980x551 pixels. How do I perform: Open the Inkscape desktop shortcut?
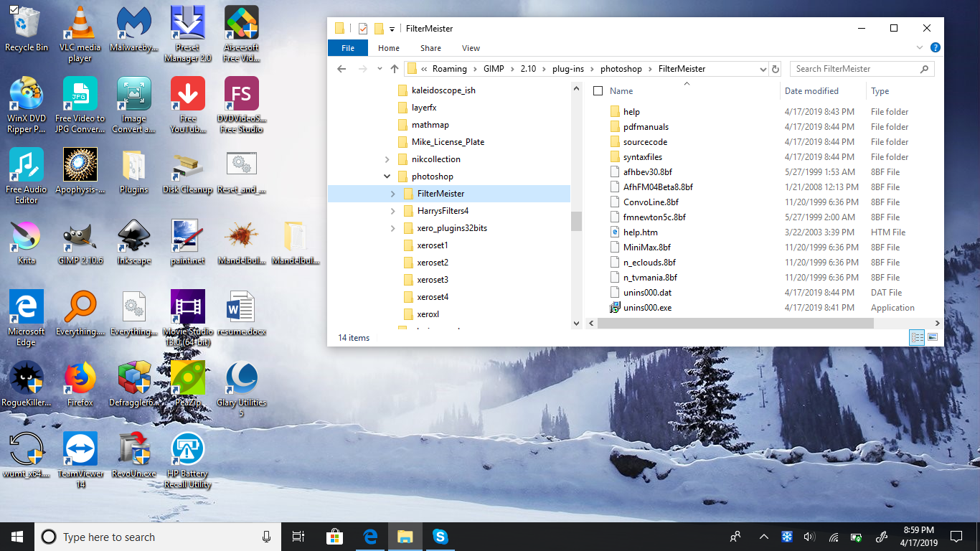point(134,243)
